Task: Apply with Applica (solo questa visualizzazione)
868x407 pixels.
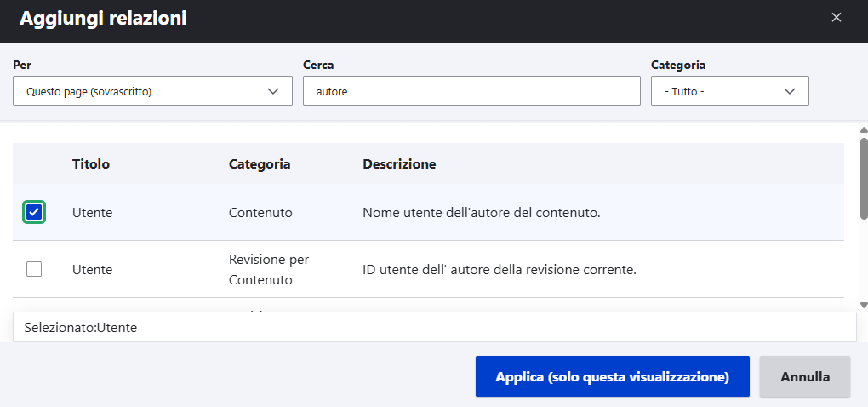Action: [612, 376]
